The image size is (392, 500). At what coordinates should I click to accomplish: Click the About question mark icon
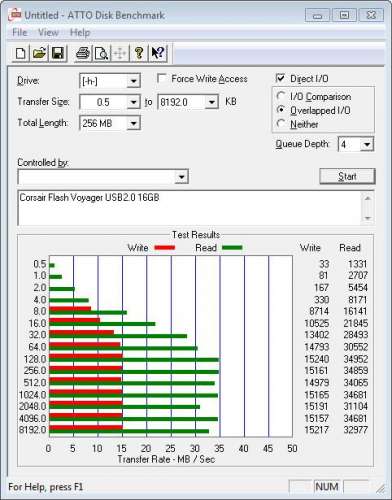pos(139,53)
